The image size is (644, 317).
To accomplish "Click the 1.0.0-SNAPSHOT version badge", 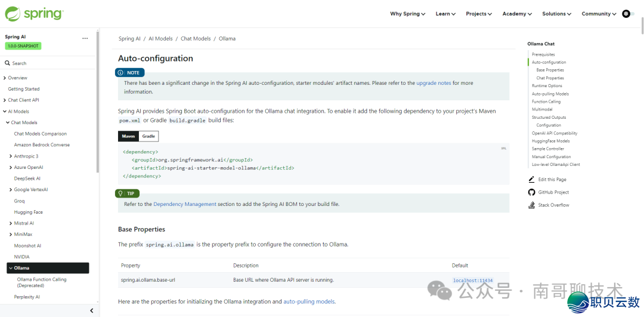I will point(23,46).
